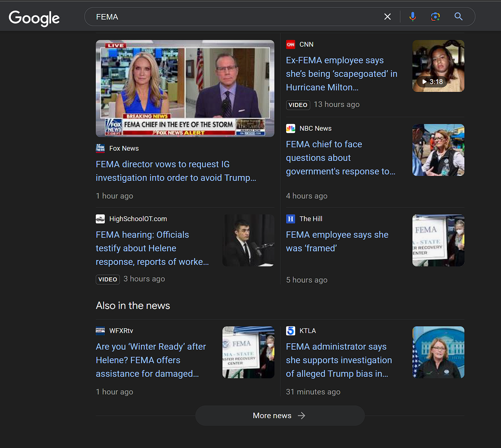The image size is (501, 448).
Task: Submit search with magnifying glass icon
Action: (458, 17)
